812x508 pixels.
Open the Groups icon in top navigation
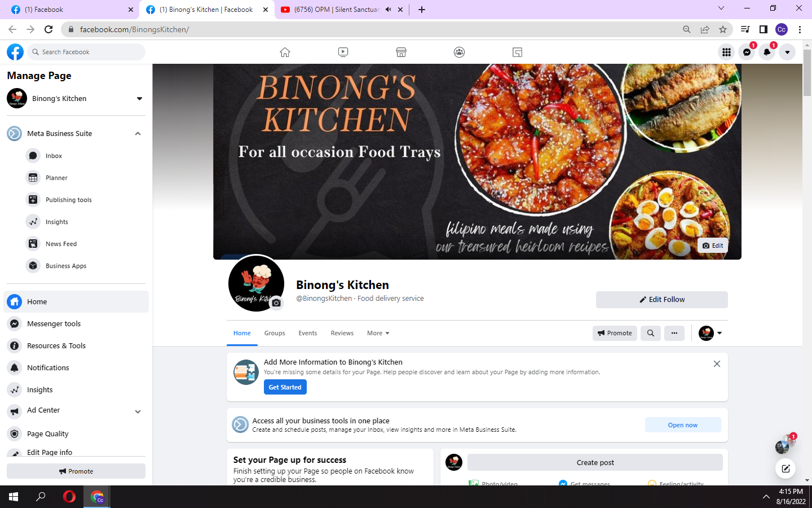pos(459,52)
